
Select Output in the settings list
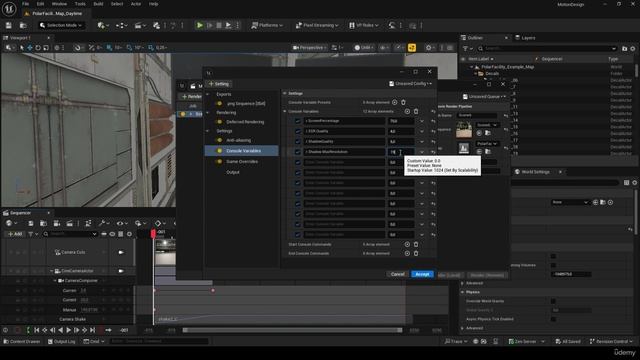pos(233,172)
